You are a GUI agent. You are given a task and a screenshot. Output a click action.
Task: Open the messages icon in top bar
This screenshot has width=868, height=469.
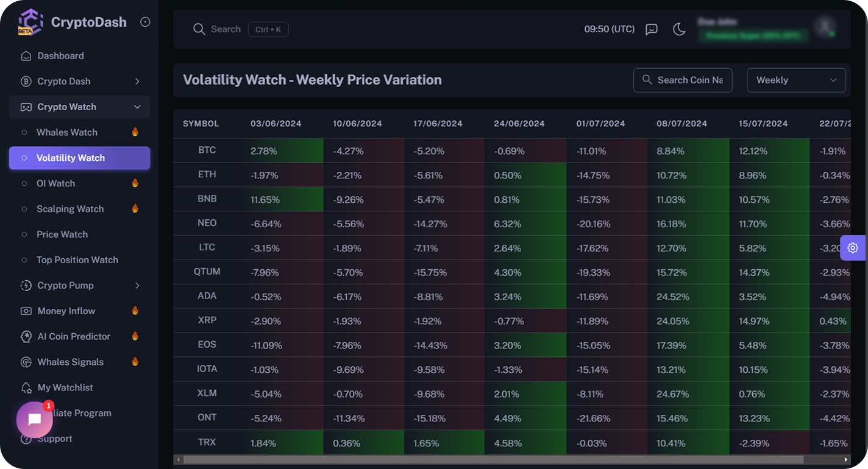(652, 29)
